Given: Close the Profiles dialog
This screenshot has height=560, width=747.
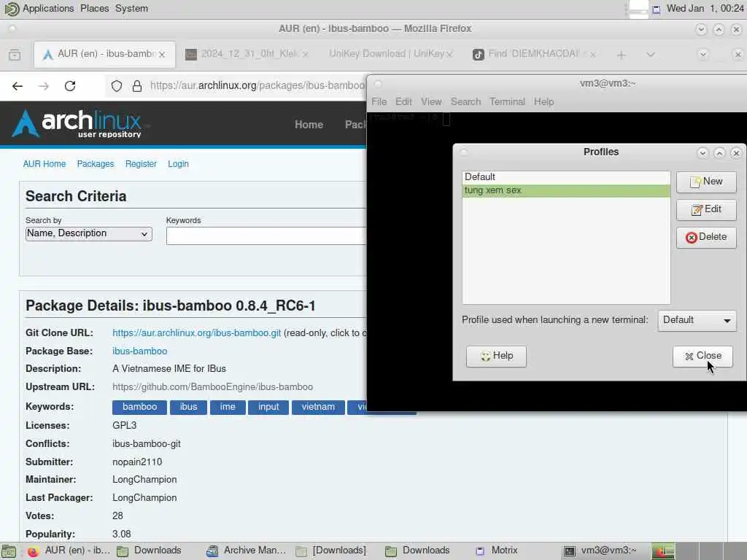Looking at the screenshot, I should 703,356.
